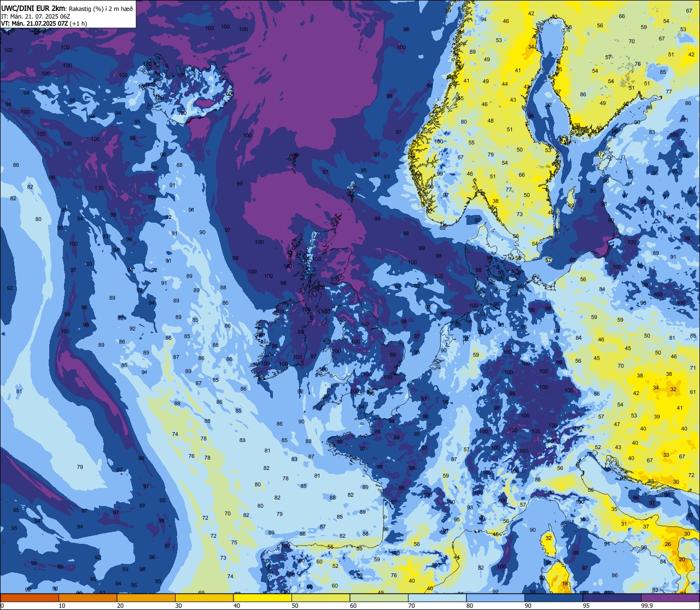Click the '10' tick label on the legend
The width and height of the screenshot is (700, 610).
pos(62,606)
